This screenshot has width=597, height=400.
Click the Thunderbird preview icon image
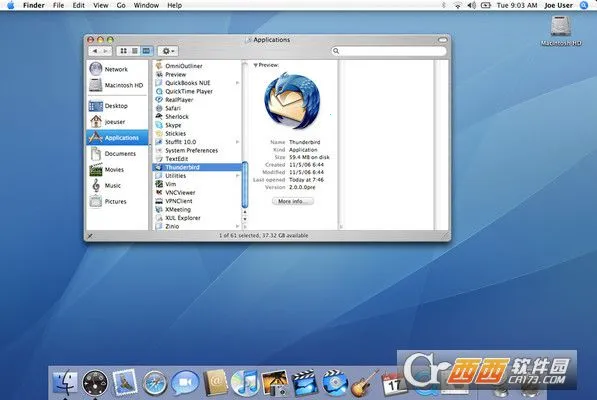[x=292, y=101]
